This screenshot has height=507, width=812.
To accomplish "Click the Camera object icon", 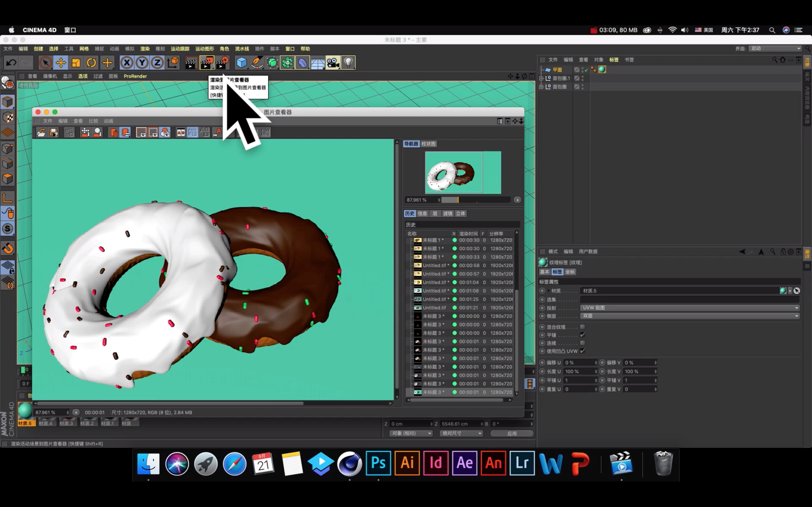I will 332,63.
